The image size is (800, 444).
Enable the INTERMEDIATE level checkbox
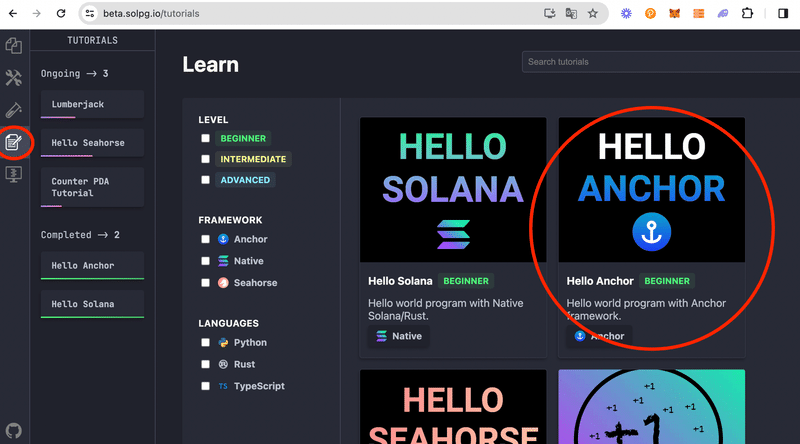pyautogui.click(x=205, y=159)
